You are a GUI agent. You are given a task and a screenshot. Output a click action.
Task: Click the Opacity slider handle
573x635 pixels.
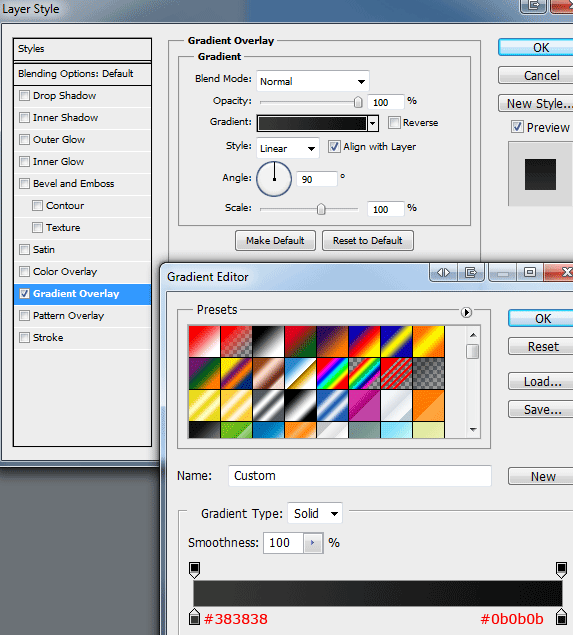[x=358, y=102]
